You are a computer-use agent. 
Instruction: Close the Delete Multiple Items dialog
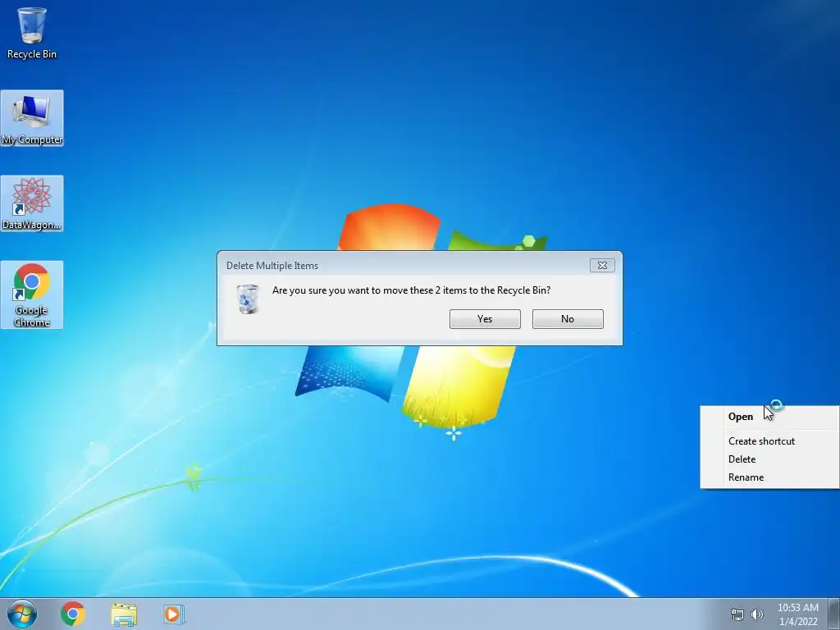coord(602,265)
